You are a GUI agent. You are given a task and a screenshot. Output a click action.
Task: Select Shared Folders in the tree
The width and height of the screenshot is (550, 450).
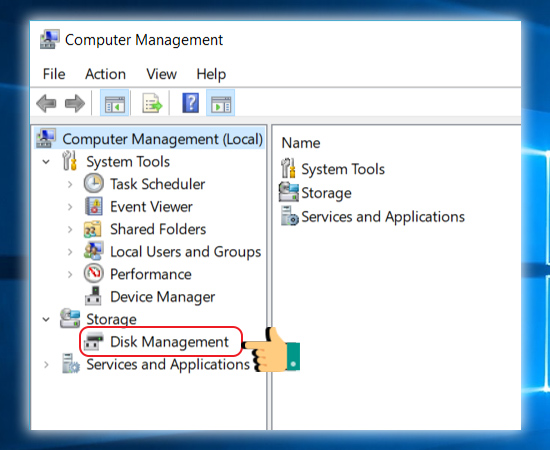(158, 229)
